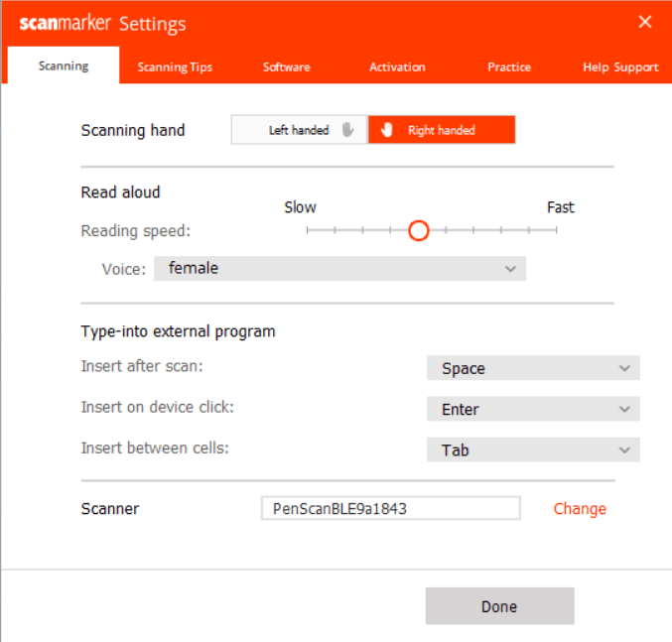Go to the Activation tab
The image size is (672, 642).
[x=397, y=67]
